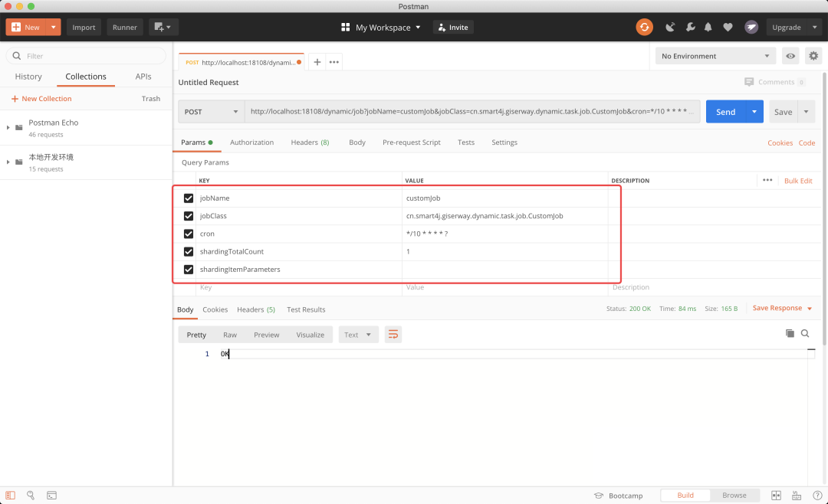Open the new window plus icon
This screenshot has width=828, height=504.
click(x=163, y=27)
